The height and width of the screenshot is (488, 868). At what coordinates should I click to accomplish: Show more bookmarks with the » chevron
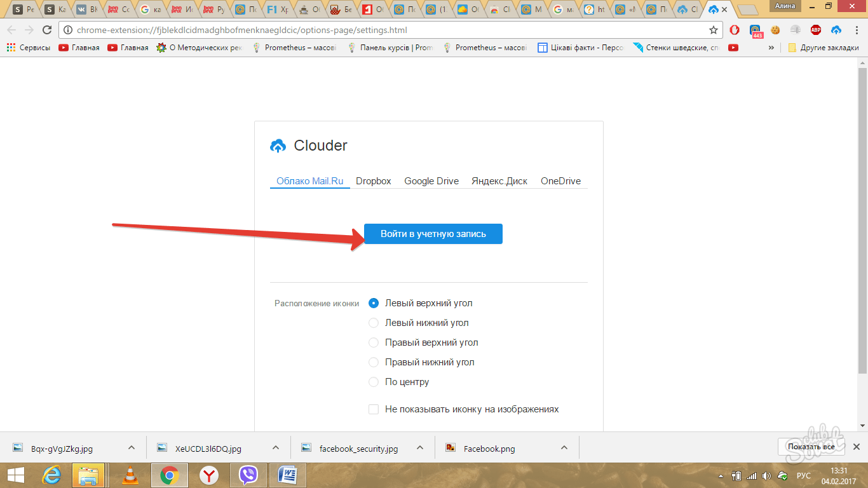pyautogui.click(x=771, y=48)
